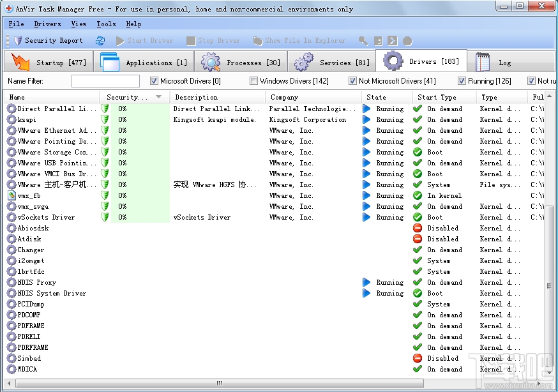Click the Services gears icon
The width and height of the screenshot is (558, 392).
(301, 62)
